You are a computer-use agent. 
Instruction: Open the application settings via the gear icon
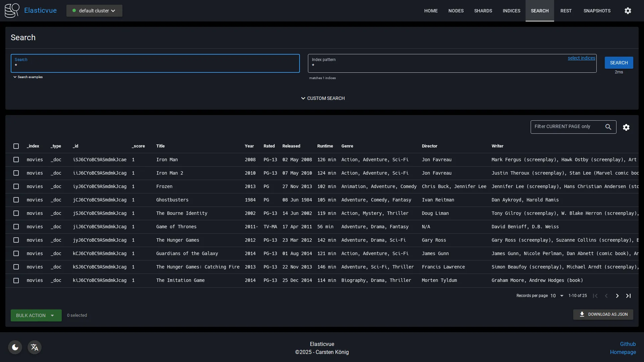pyautogui.click(x=628, y=10)
